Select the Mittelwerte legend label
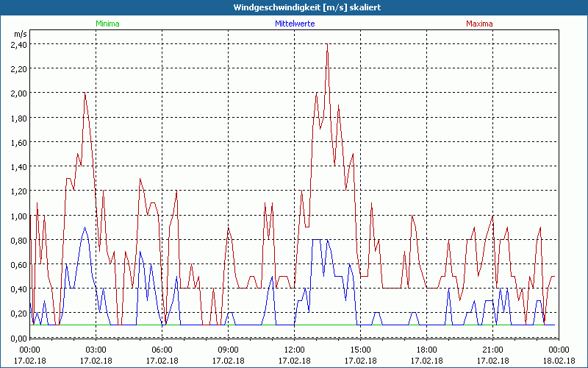 coord(294,24)
